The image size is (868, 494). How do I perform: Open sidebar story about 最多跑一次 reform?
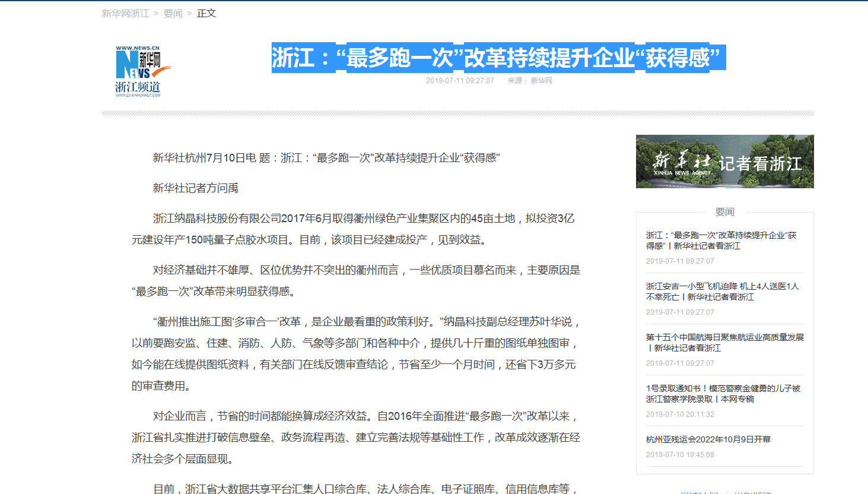721,240
